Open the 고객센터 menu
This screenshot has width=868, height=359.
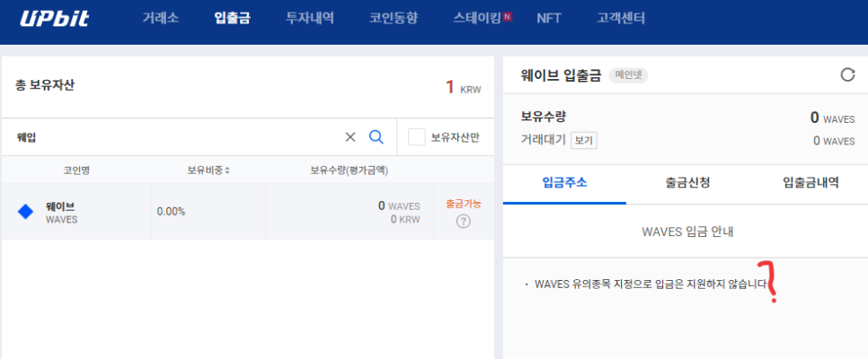tap(621, 18)
